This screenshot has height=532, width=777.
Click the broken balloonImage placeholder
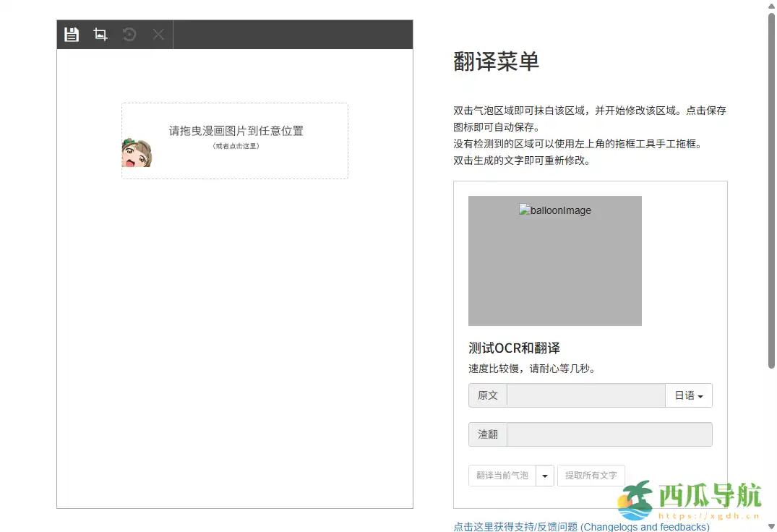(554, 210)
